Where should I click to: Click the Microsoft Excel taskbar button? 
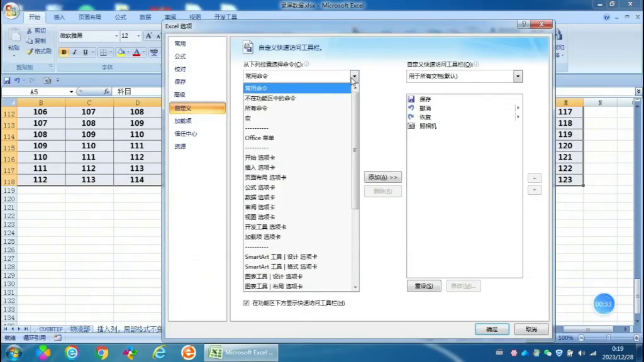[x=241, y=353]
